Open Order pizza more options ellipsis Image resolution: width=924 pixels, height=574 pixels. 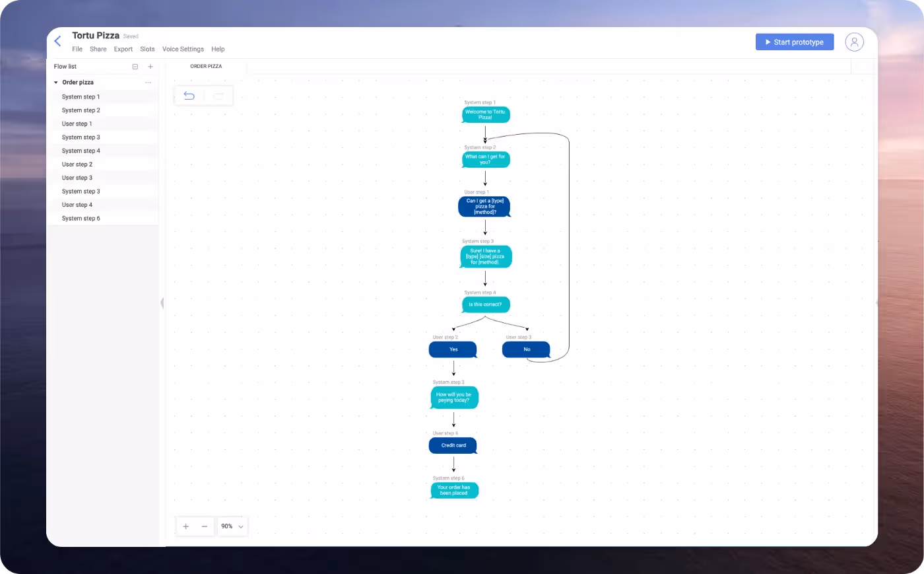click(x=148, y=83)
